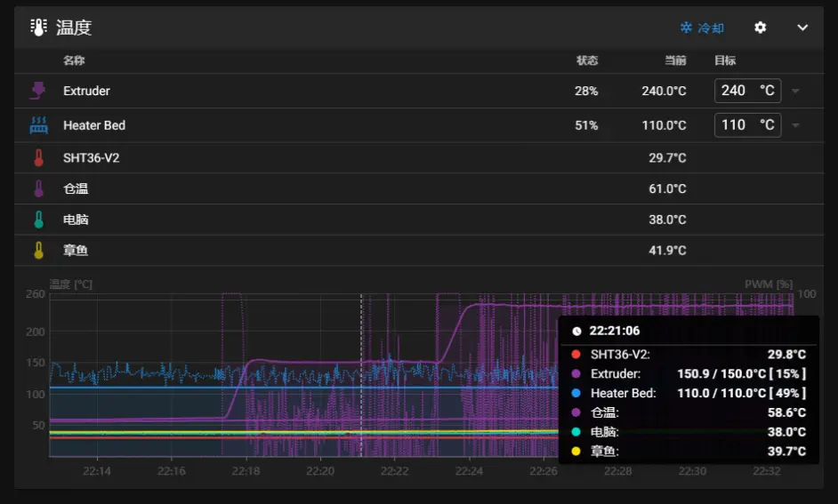The image size is (838, 504).
Task: Click the SHT36-V2 red thermometer icon
Action: 38,158
